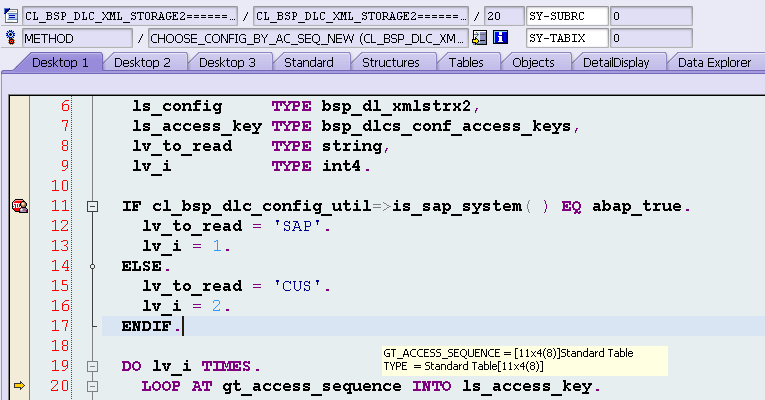Collapse the LOOP AT block at line 20

click(92, 387)
